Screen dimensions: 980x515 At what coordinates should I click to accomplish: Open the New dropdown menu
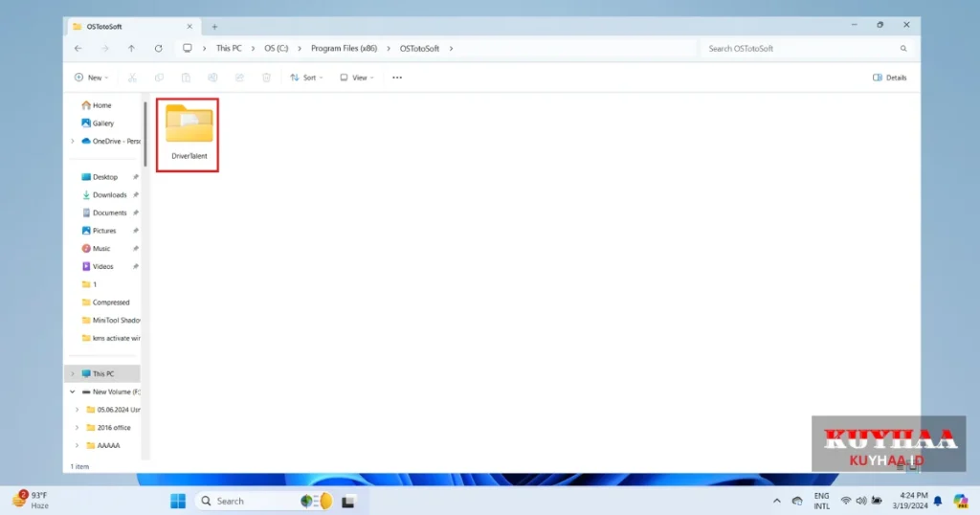coord(91,78)
